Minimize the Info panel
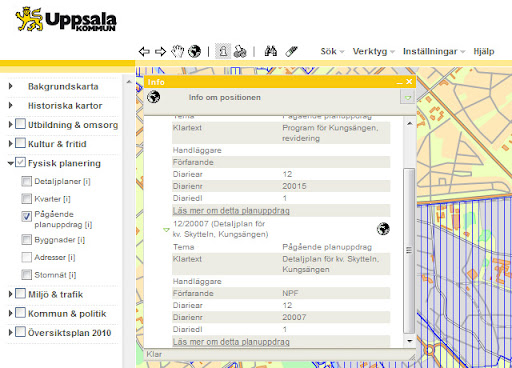Viewport: 512px width, 368px height. (x=400, y=82)
